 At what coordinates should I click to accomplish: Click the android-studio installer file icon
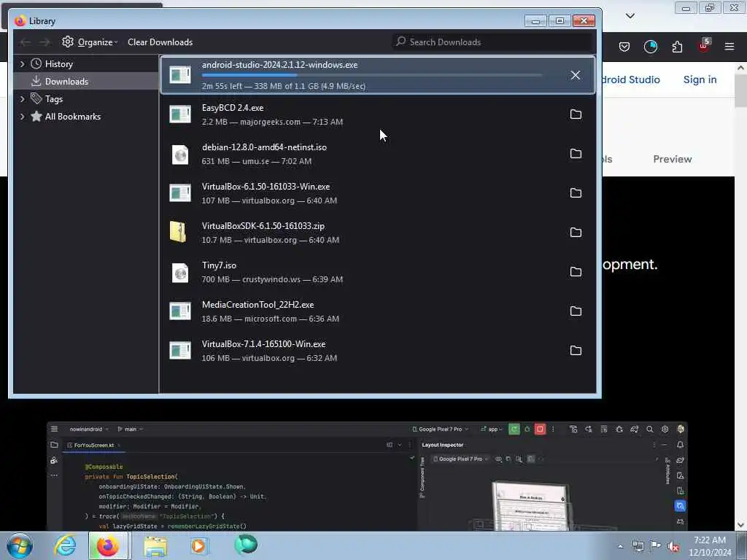coord(180,75)
